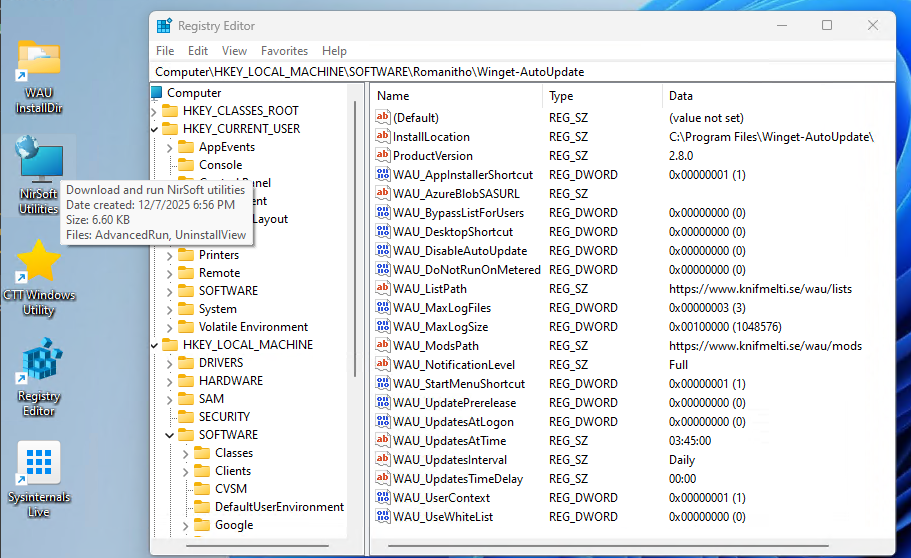Click the DWORD icon beside WAU_BypassListForUsers
This screenshot has width=911, height=558.
[x=382, y=212]
